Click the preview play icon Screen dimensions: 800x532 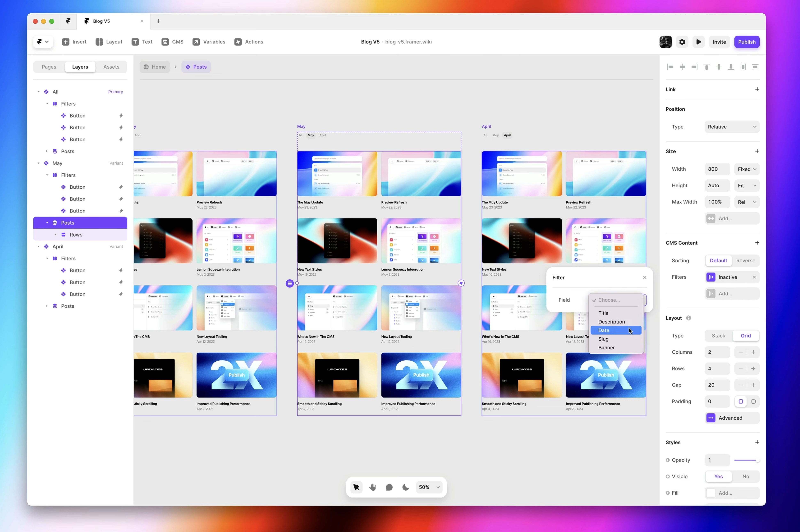coord(698,42)
